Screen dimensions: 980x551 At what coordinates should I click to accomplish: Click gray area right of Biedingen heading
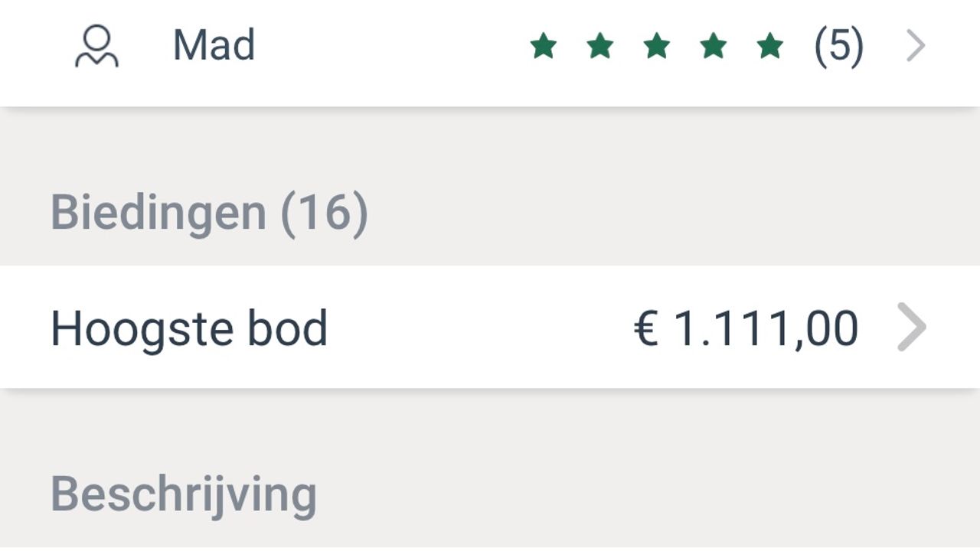coord(651,213)
